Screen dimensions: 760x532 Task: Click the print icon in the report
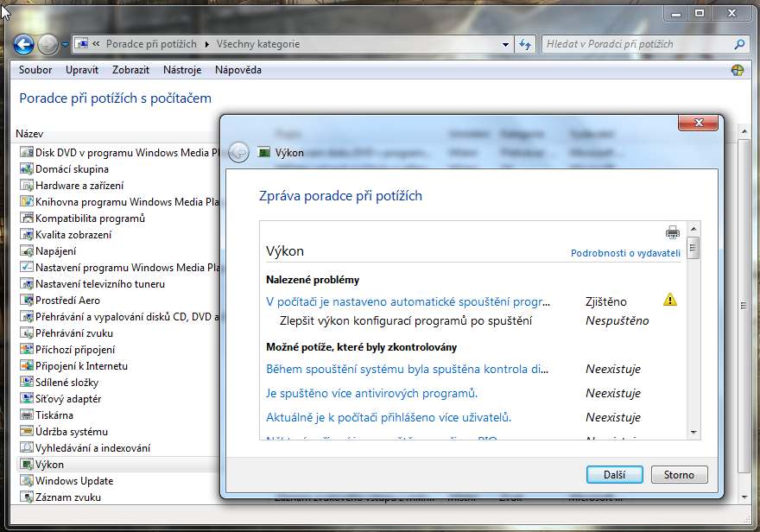pos(672,232)
